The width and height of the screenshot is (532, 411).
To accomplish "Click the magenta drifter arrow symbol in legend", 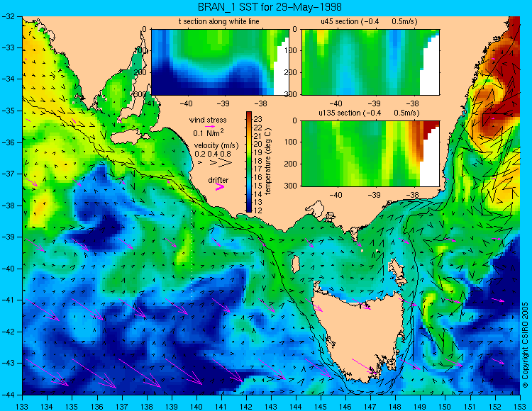I will [x=220, y=187].
